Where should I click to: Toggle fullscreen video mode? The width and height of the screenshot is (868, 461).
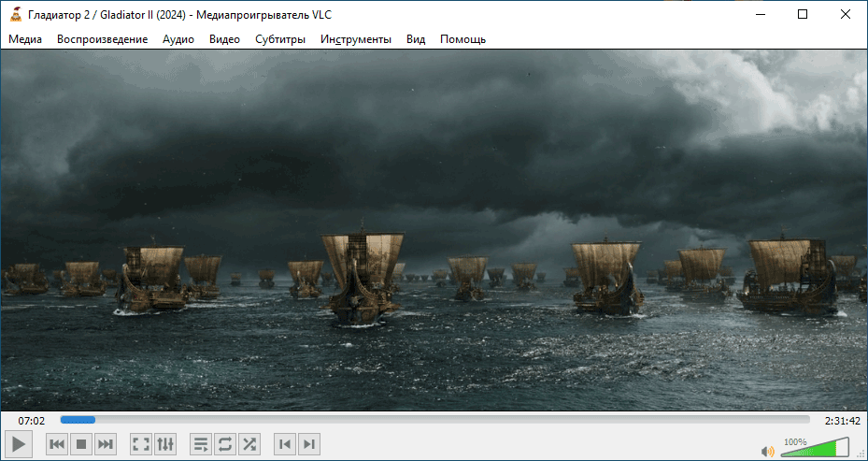coord(141,444)
